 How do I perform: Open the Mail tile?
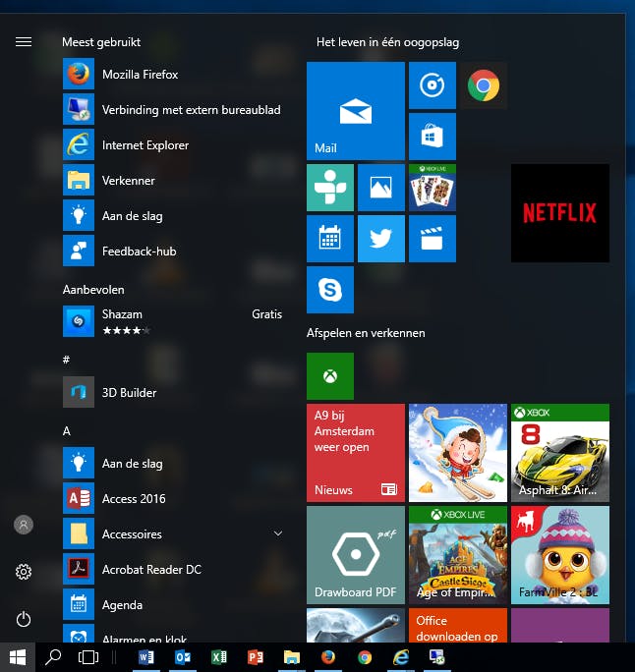pyautogui.click(x=356, y=111)
